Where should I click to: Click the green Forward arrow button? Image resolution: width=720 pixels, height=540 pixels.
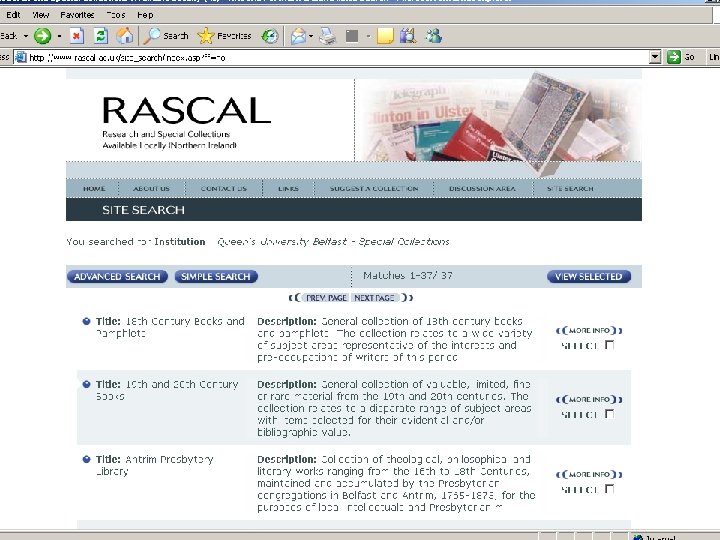(x=42, y=36)
